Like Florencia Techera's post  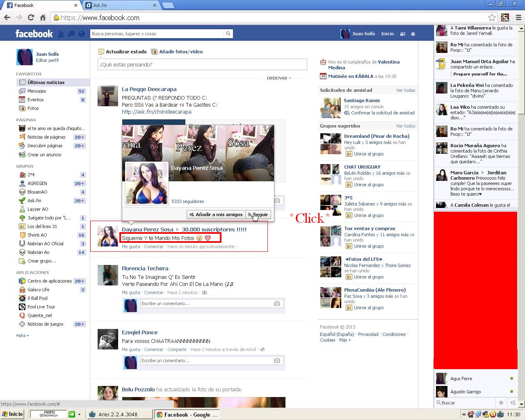pyautogui.click(x=131, y=292)
